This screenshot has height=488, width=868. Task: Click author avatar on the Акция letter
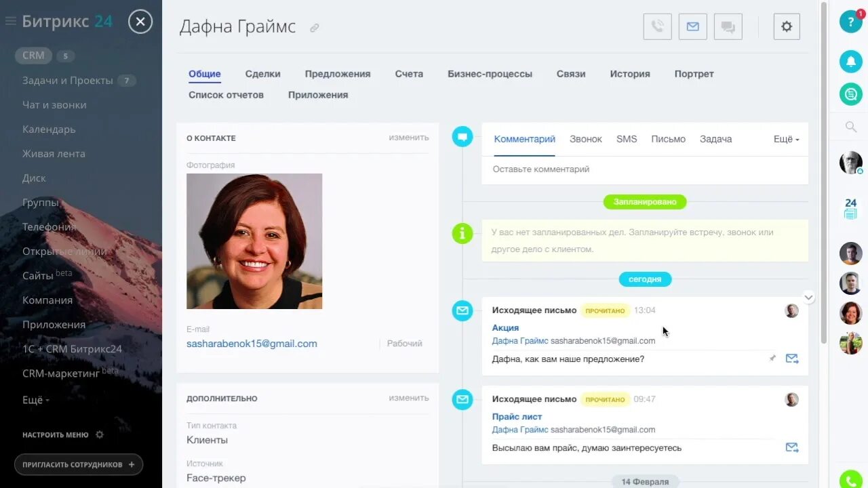791,310
